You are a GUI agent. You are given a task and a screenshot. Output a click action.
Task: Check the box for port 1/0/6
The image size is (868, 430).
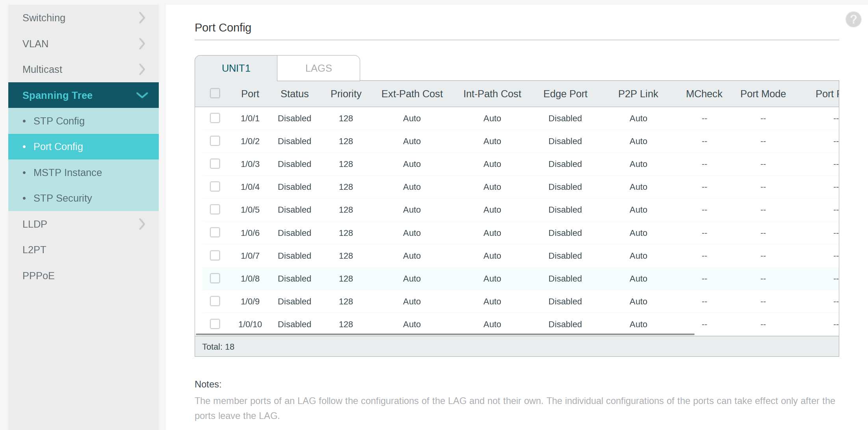point(215,233)
